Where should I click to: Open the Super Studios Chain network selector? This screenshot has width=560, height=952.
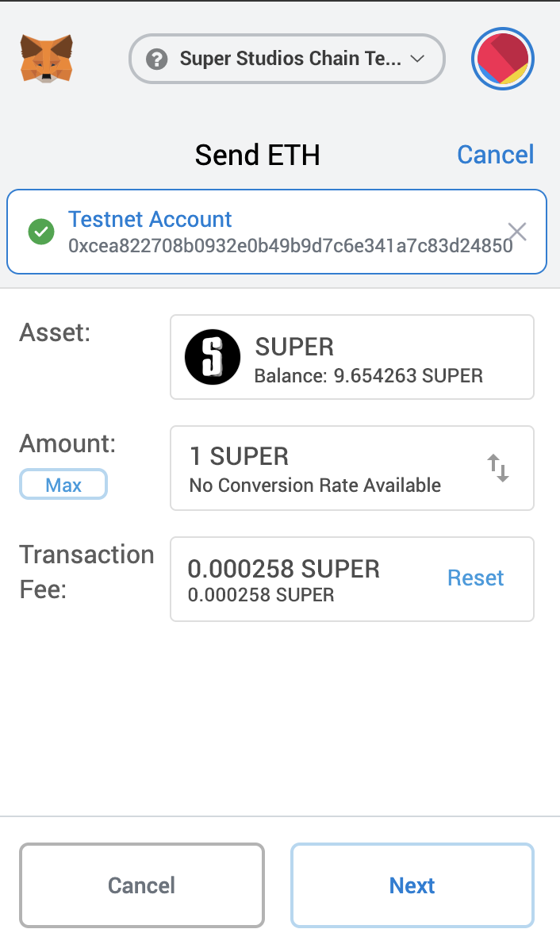(286, 59)
